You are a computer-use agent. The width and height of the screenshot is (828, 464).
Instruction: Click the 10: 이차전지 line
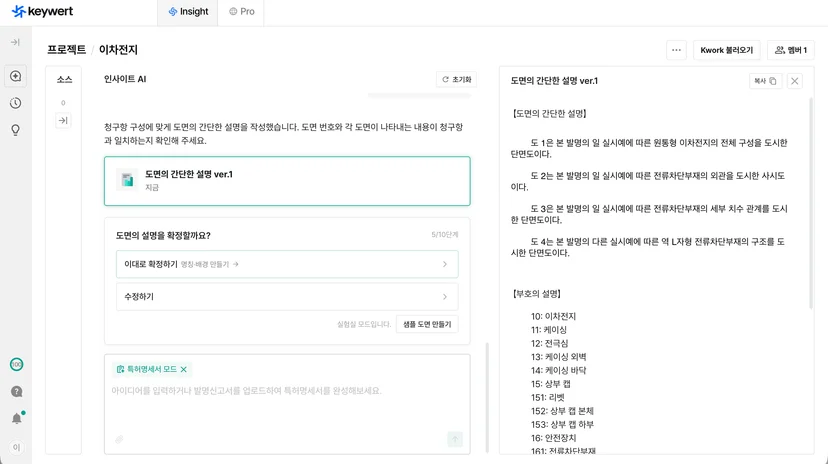click(553, 316)
